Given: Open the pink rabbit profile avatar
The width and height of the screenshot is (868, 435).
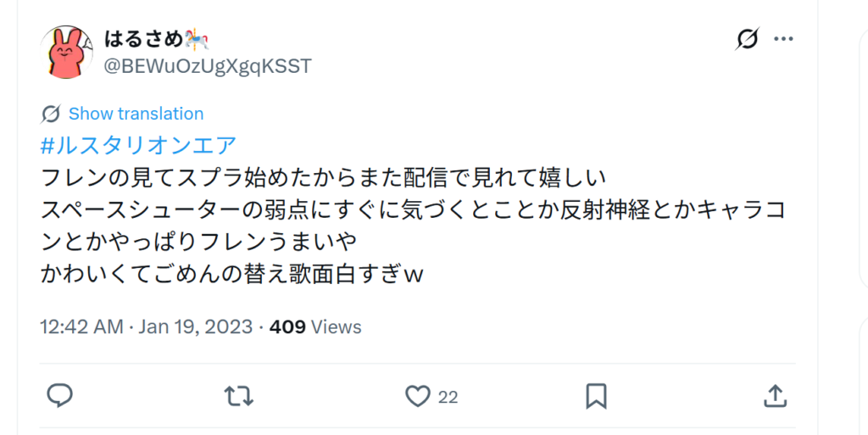Looking at the screenshot, I should [x=66, y=52].
